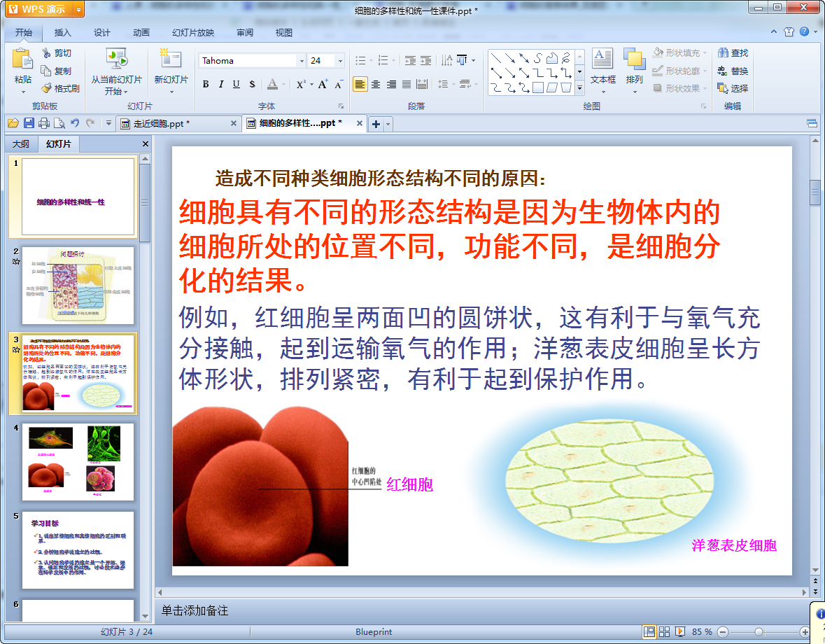Open the numbered list dropdown arrow
This screenshot has width=825, height=644.
(393, 60)
